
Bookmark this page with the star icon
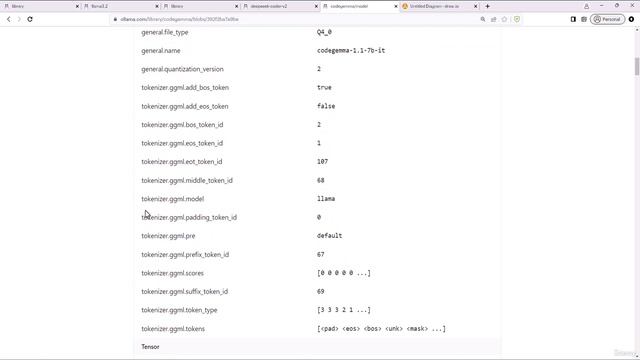coord(504,19)
